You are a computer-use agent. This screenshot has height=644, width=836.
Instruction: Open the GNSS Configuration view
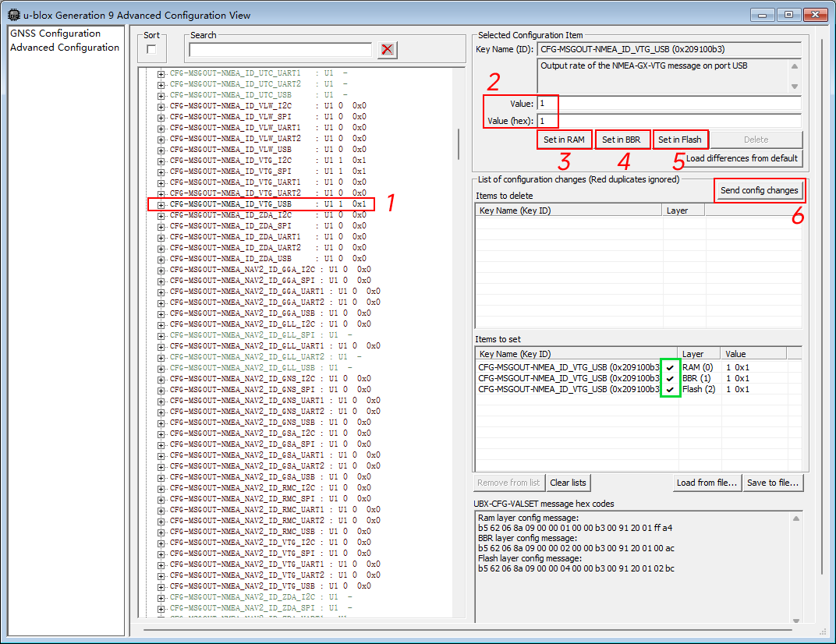pyautogui.click(x=55, y=34)
